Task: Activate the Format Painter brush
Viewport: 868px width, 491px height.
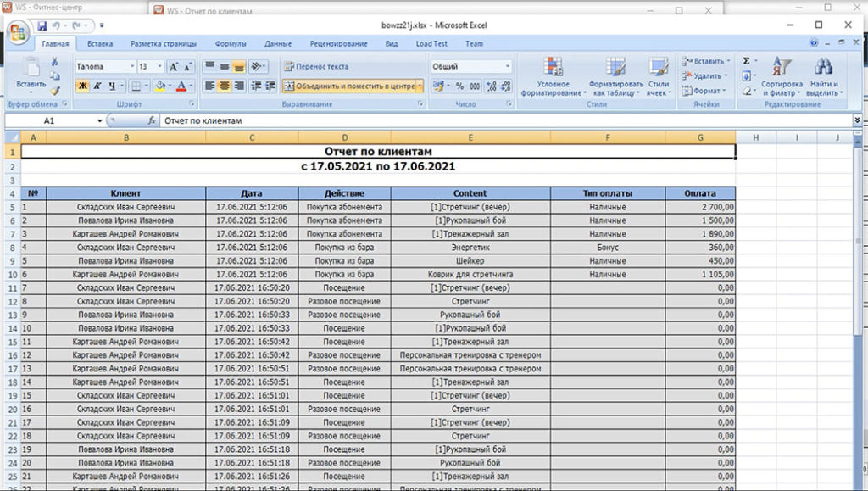Action: [55, 90]
